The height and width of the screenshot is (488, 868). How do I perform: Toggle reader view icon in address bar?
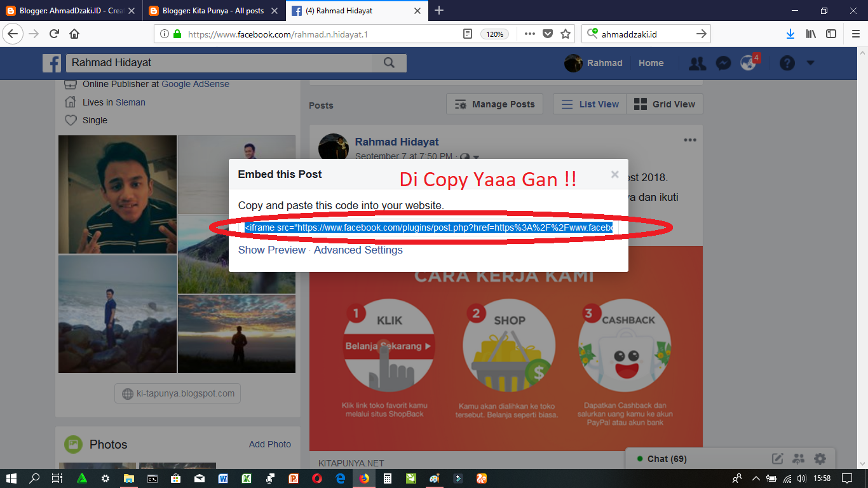[x=468, y=34]
